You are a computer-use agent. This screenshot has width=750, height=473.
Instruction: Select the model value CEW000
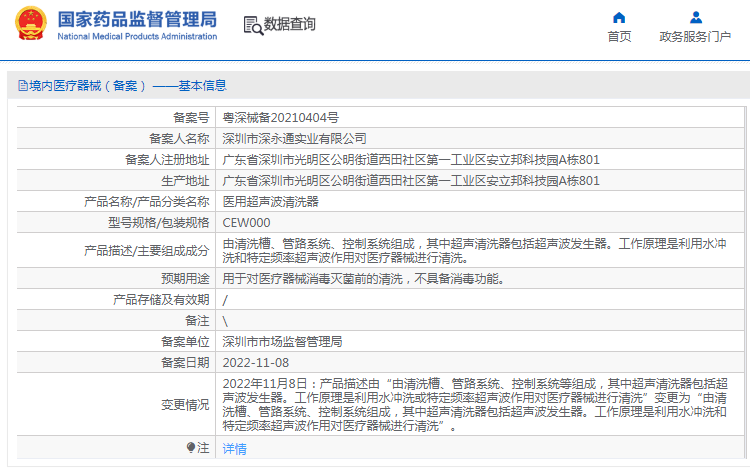click(x=246, y=223)
